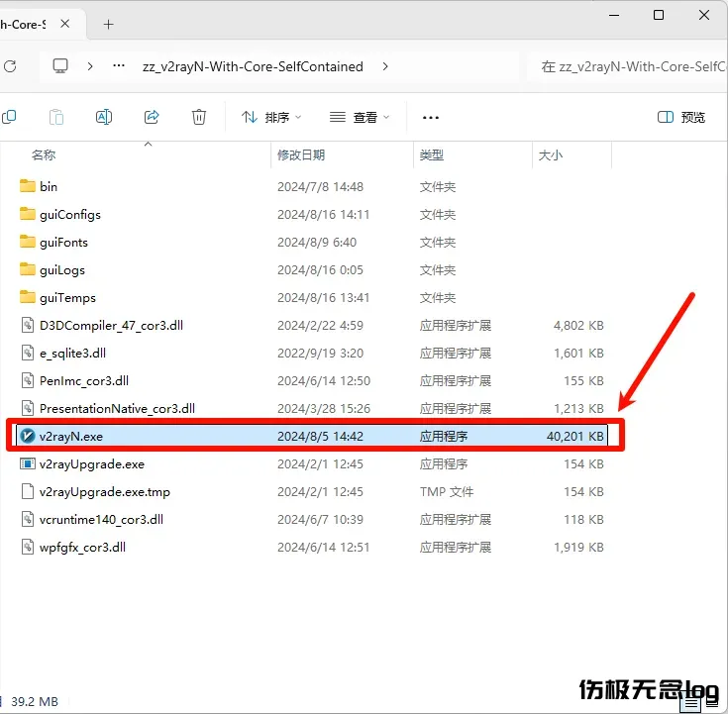Select the PenImc_cor3.dll file name

pyautogui.click(x=84, y=380)
